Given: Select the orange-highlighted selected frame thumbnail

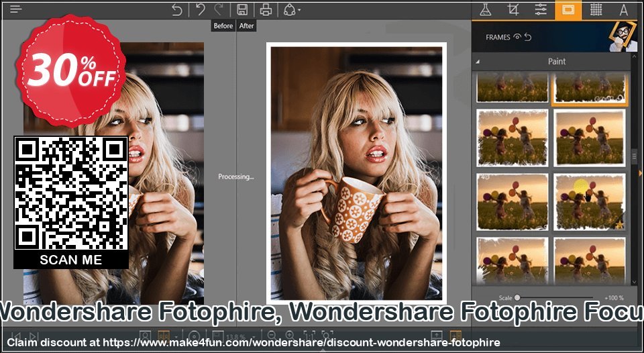Looking at the screenshot, I should [590, 88].
